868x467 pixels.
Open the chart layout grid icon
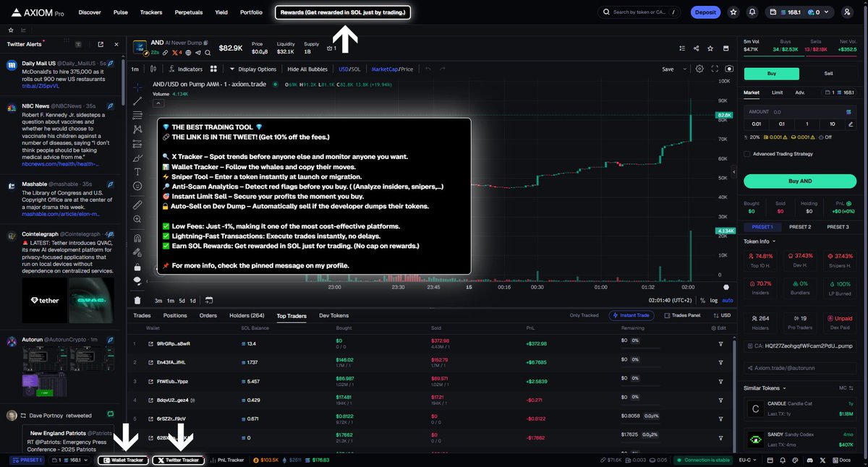click(213, 69)
